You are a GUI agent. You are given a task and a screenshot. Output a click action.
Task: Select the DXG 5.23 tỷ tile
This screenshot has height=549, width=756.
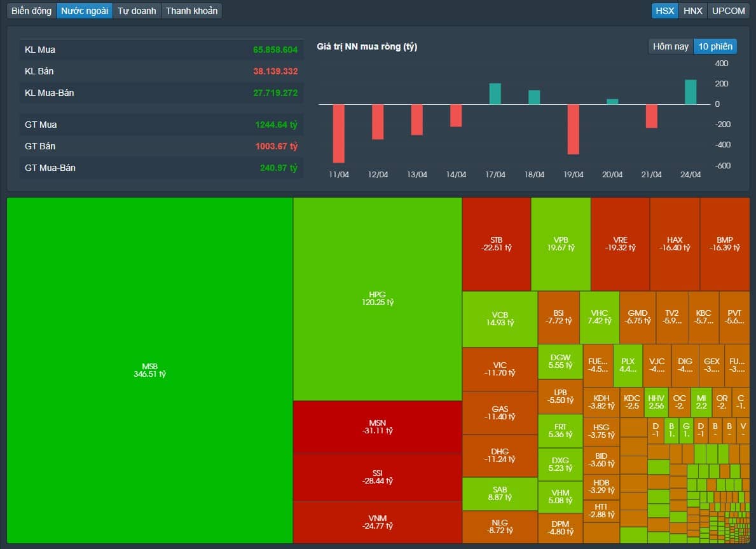coord(560,464)
